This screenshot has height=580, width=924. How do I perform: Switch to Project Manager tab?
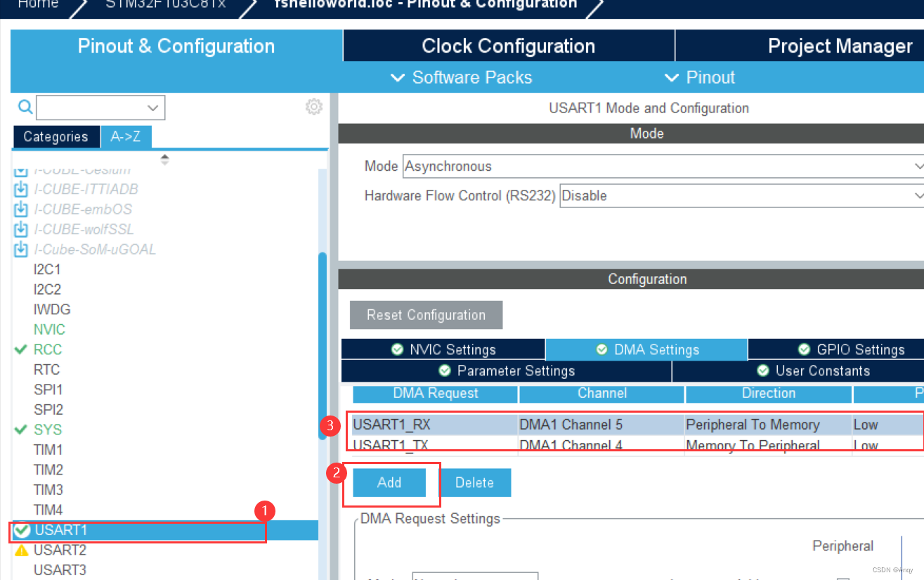click(x=800, y=46)
